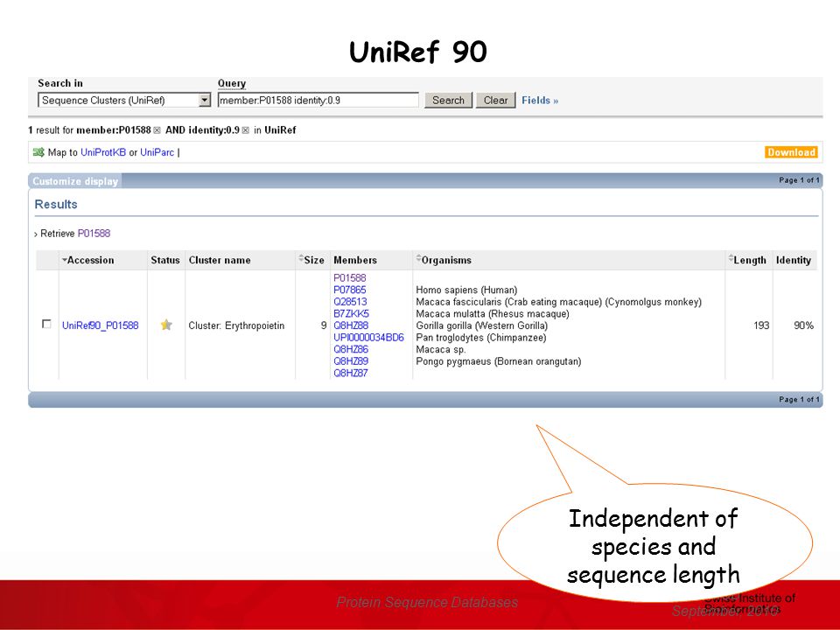The height and width of the screenshot is (630, 840).
Task: Click the Clear button
Action: coord(495,100)
